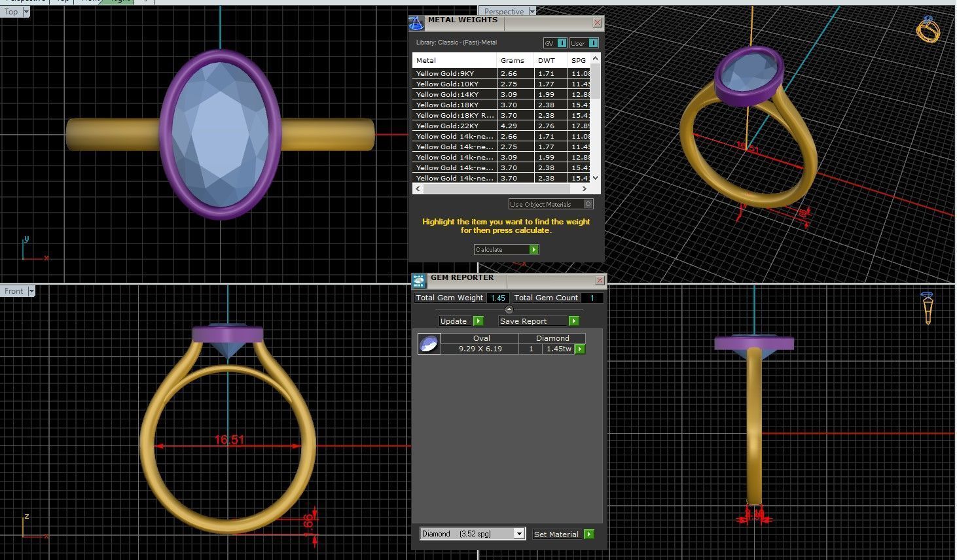
Task: Click the green arrow beside Calculate
Action: click(534, 249)
